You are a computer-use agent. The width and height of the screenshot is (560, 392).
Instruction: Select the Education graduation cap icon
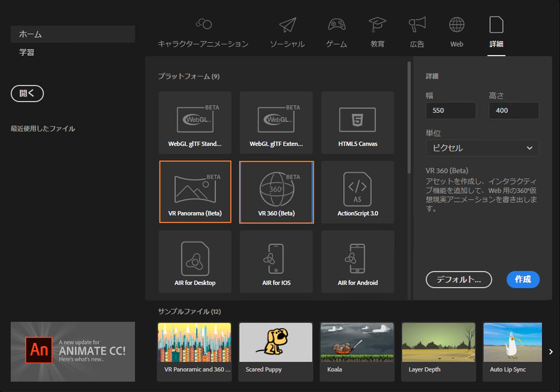377,24
